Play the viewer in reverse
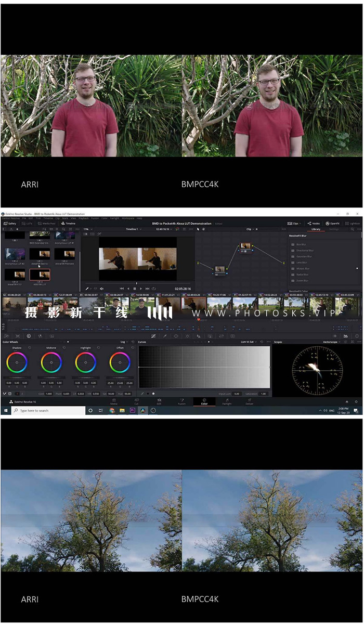Image resolution: width=364 pixels, height=626 pixels. point(128,289)
